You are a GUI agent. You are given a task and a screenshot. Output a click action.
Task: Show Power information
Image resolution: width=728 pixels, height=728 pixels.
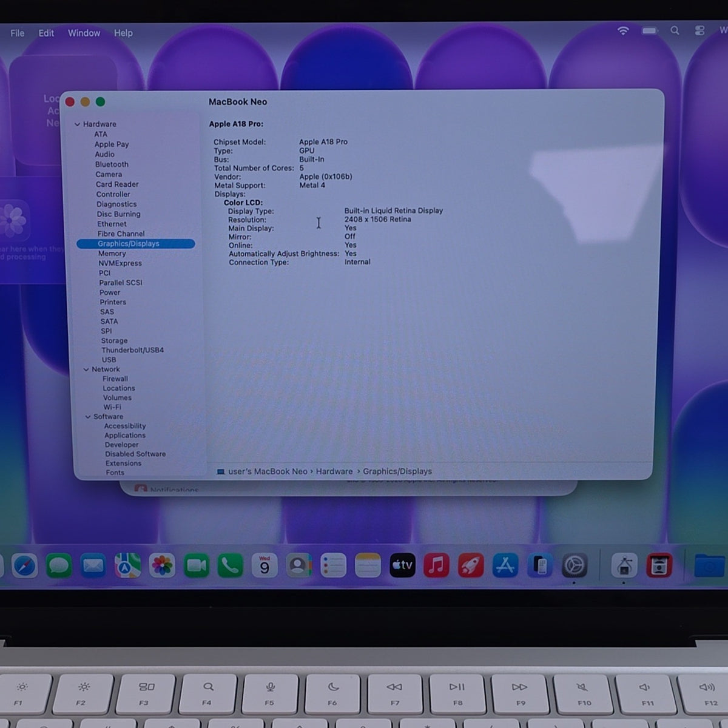[110, 292]
